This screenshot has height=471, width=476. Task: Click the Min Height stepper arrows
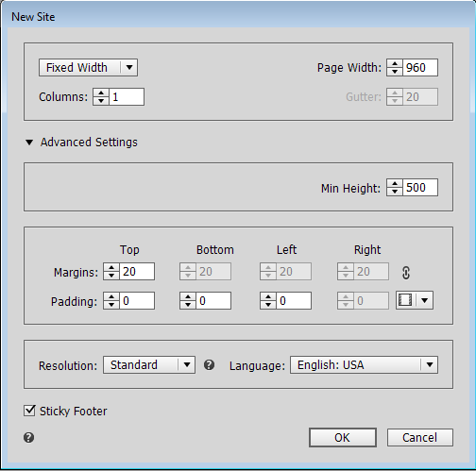pyautogui.click(x=395, y=188)
